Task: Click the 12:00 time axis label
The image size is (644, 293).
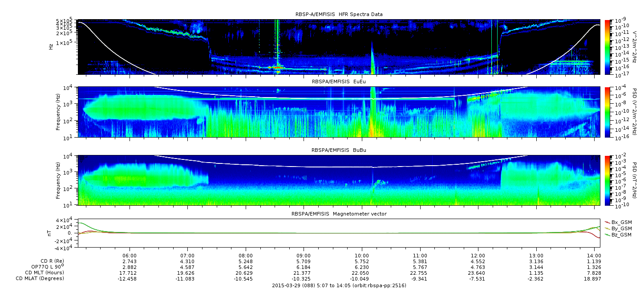Action: pos(478,256)
